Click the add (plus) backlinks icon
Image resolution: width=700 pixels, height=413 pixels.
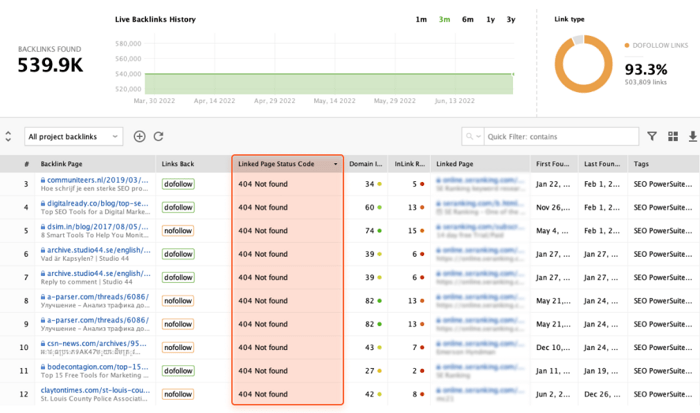139,137
